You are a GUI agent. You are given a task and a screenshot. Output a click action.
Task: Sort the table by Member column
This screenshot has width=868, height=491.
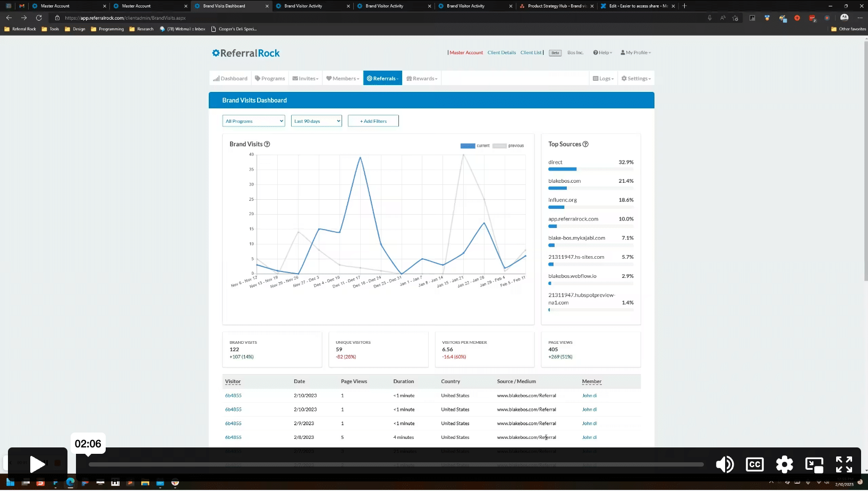592,382
